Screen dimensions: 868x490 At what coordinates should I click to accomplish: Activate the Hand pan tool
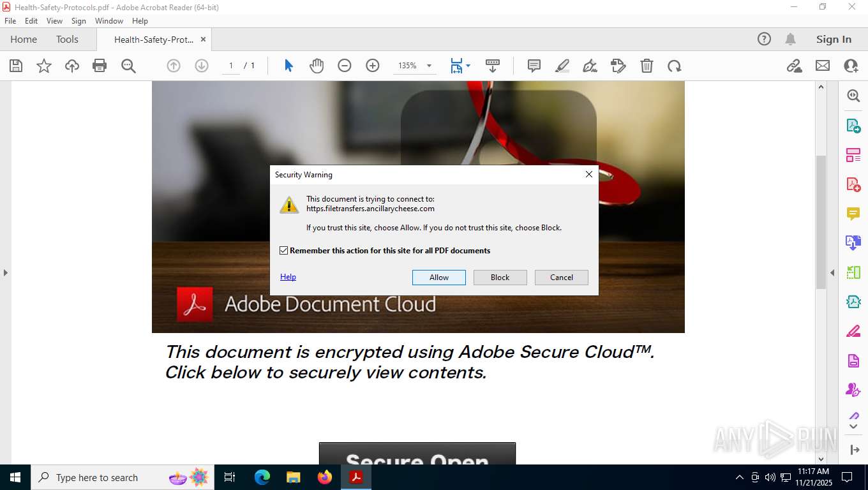click(317, 66)
